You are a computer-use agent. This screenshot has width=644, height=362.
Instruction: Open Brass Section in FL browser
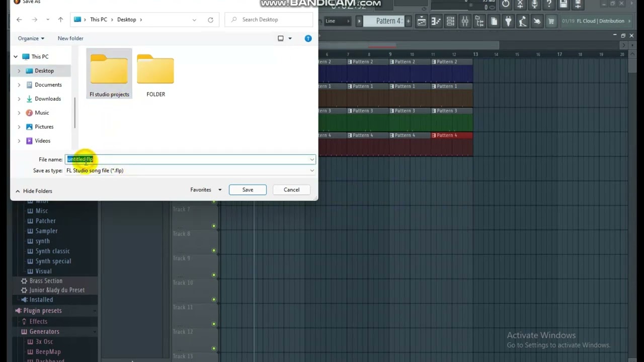click(46, 281)
